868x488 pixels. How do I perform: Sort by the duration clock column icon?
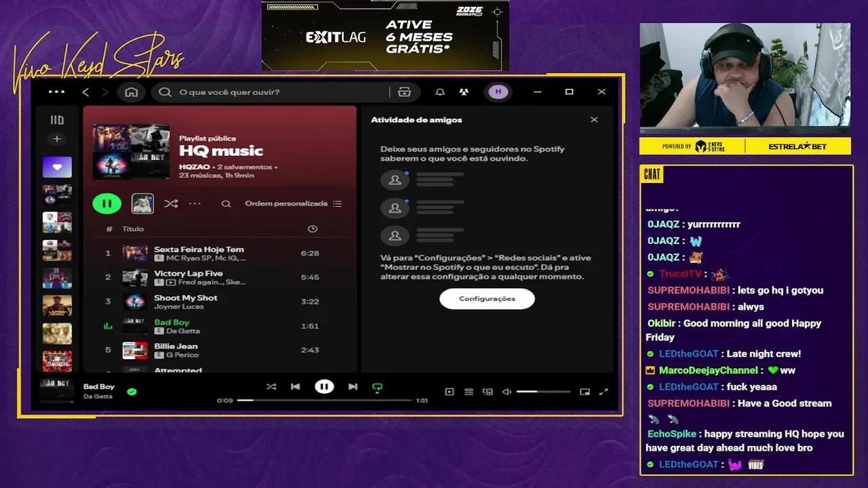[x=313, y=229]
